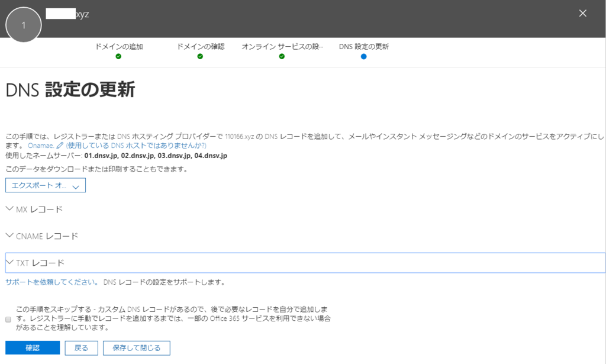Go to the オンライン サービスの設 step
The width and height of the screenshot is (606, 364).
[x=282, y=47]
